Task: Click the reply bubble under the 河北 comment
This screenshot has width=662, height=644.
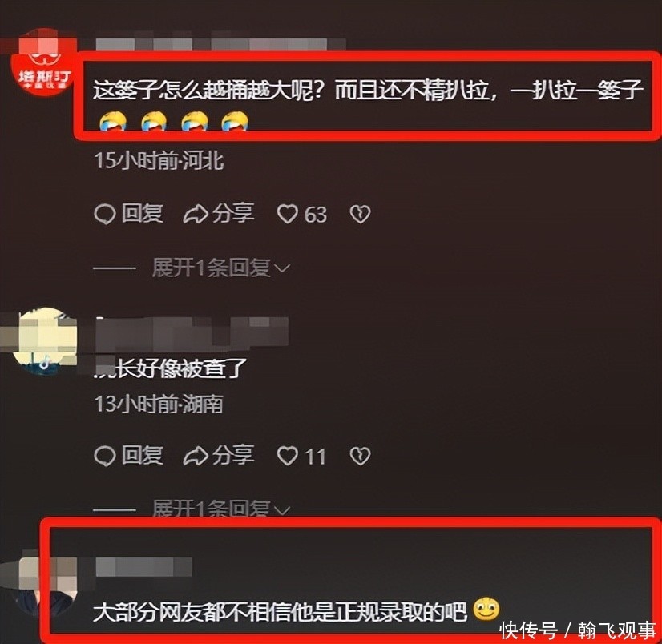Action: [x=105, y=214]
